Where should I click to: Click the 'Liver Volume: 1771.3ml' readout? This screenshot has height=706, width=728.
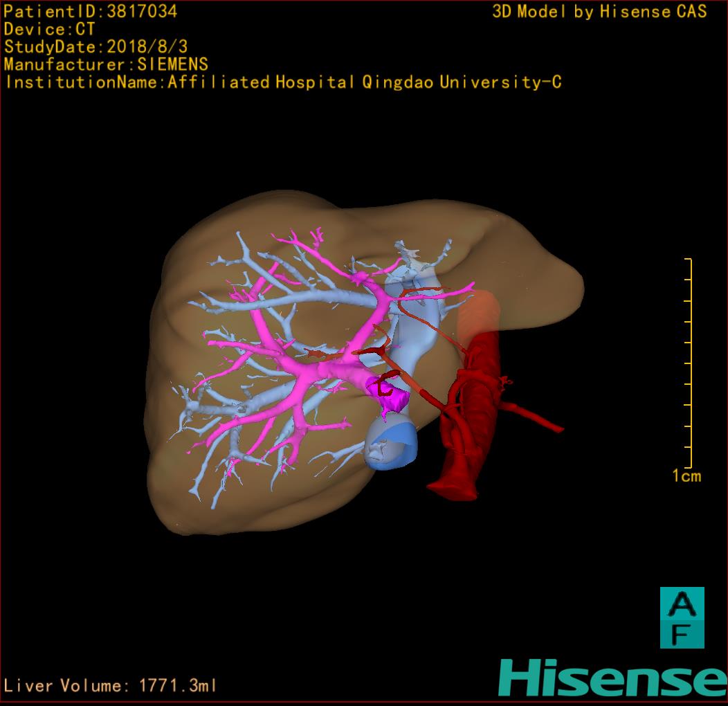pyautogui.click(x=110, y=685)
